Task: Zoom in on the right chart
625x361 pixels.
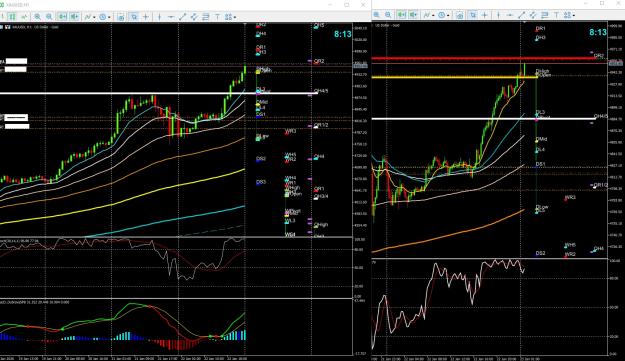Action: pos(376,15)
